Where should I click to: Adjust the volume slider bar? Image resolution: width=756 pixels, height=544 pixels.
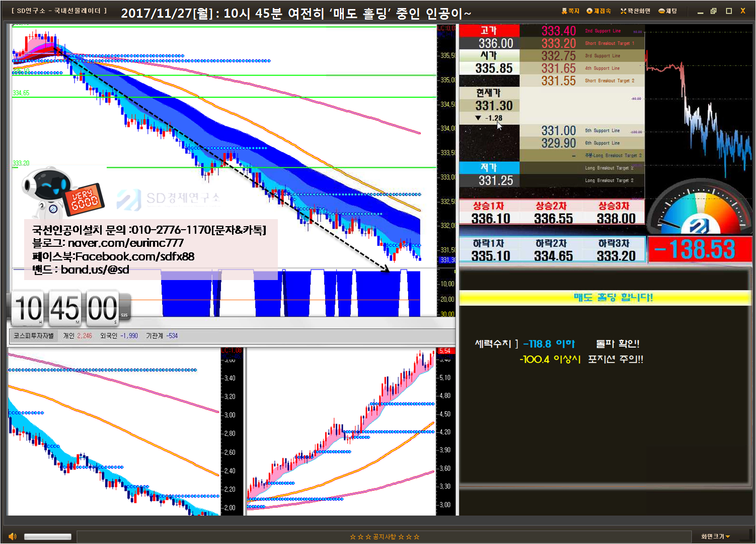click(x=48, y=536)
